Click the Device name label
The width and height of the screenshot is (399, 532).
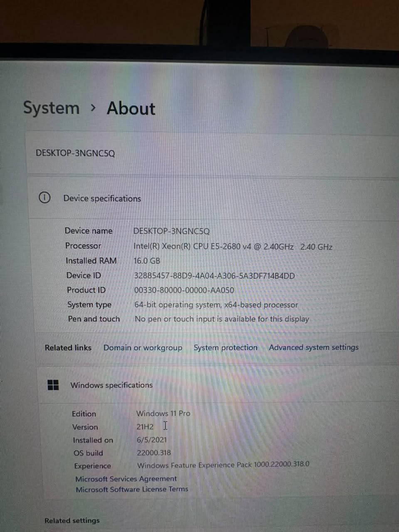point(89,231)
